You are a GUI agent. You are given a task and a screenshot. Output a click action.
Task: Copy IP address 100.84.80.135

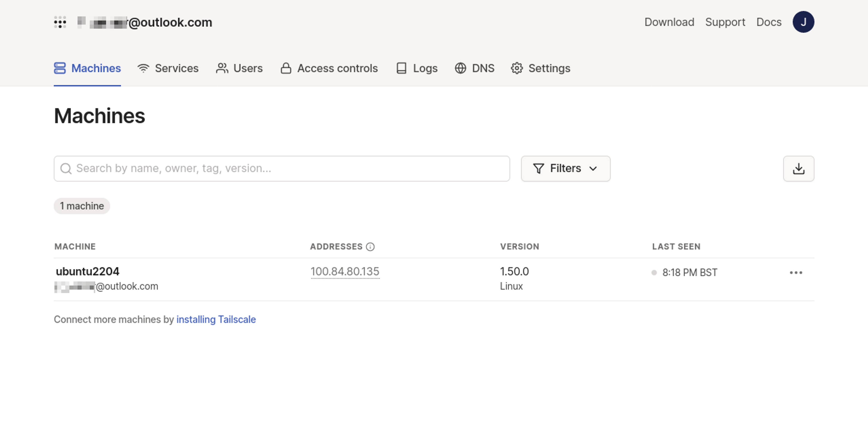point(345,271)
